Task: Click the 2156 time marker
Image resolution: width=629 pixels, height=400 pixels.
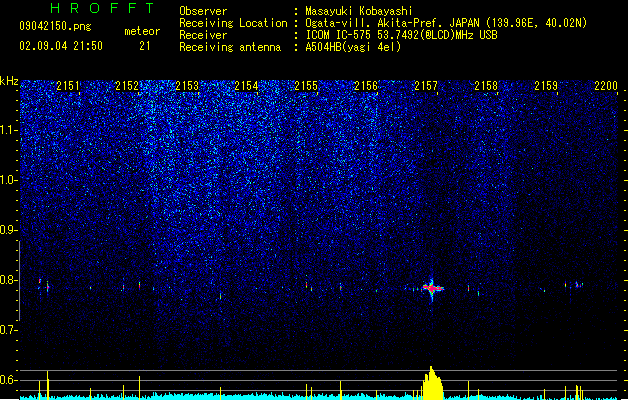Action: (366, 86)
